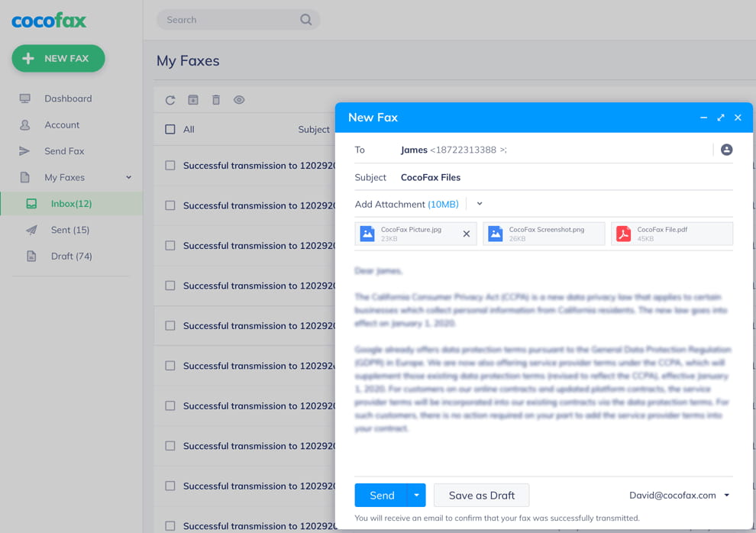Click the CocoFax File.pdf PDF icon
Viewport: 756px width, 533px height.
(623, 234)
